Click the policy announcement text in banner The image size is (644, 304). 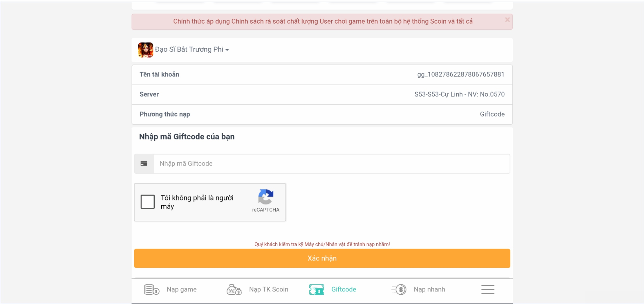pyautogui.click(x=323, y=21)
